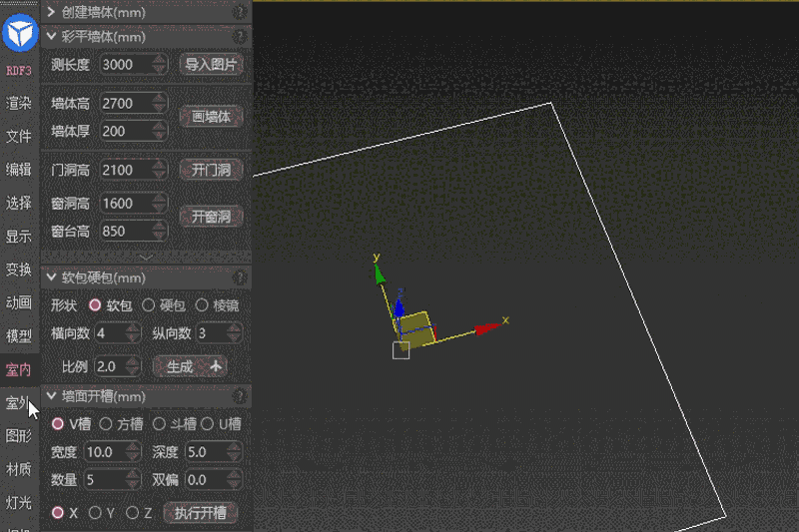Click the blue cube logo icon
This screenshot has height=532, width=799.
tap(20, 35)
